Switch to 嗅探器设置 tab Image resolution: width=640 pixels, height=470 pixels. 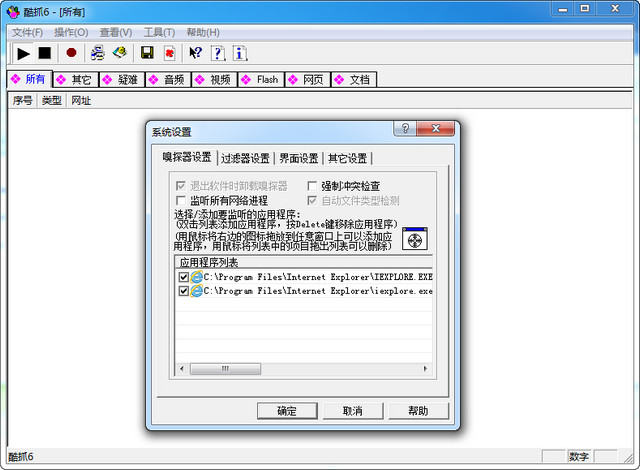click(x=187, y=157)
